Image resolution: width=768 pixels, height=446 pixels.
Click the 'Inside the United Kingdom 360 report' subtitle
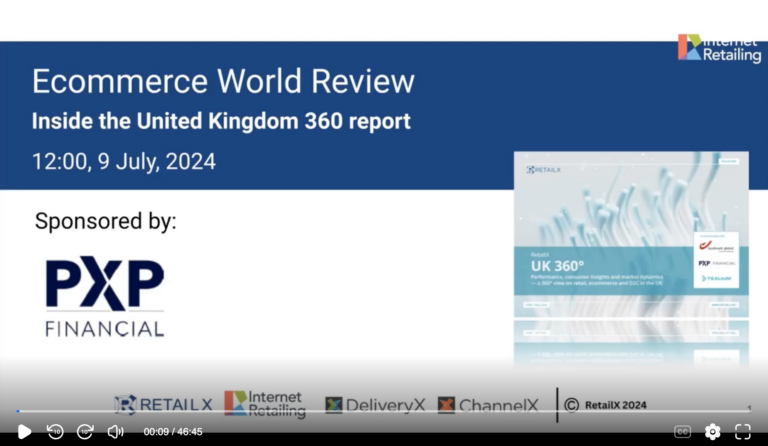point(221,121)
